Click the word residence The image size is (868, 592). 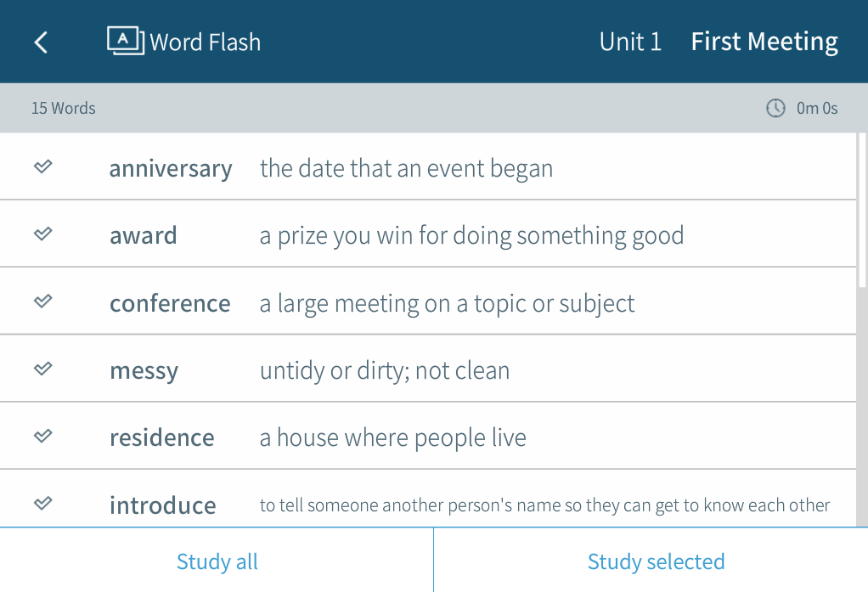pos(162,437)
